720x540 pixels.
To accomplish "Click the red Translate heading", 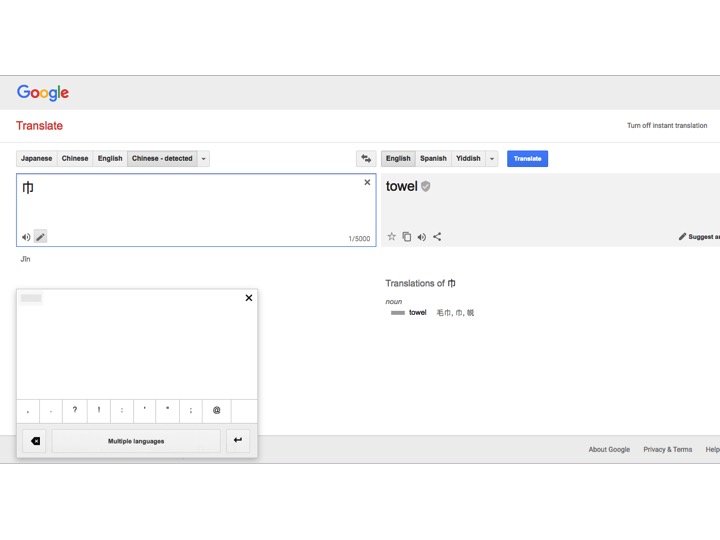I will 39,126.
